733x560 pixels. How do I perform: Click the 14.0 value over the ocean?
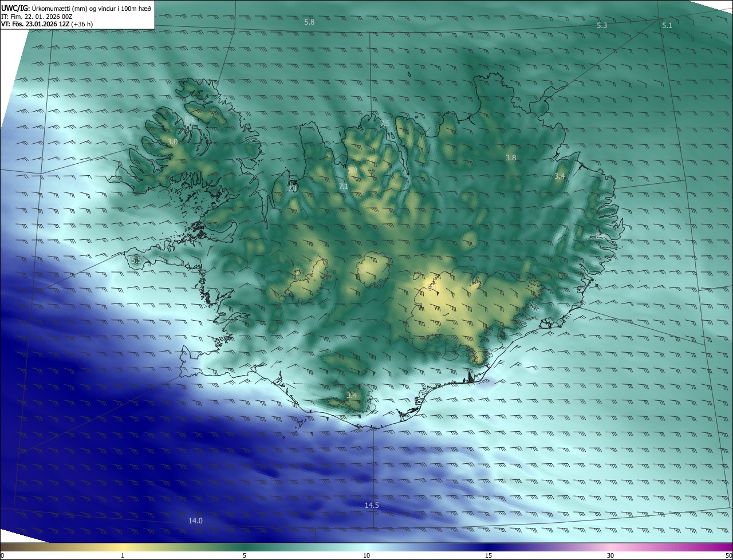(195, 520)
